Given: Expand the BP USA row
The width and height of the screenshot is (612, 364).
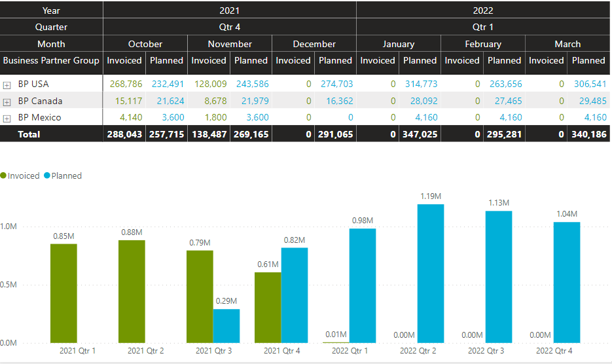Looking at the screenshot, I should (7, 84).
